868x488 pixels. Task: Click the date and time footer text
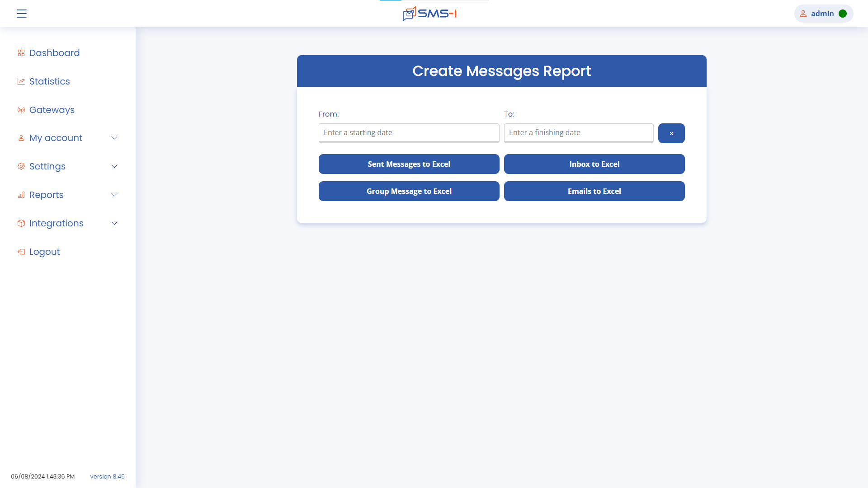tap(43, 476)
